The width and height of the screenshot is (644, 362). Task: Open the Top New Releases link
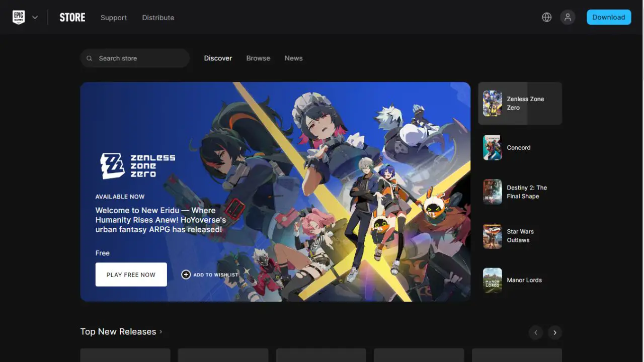[121, 332]
